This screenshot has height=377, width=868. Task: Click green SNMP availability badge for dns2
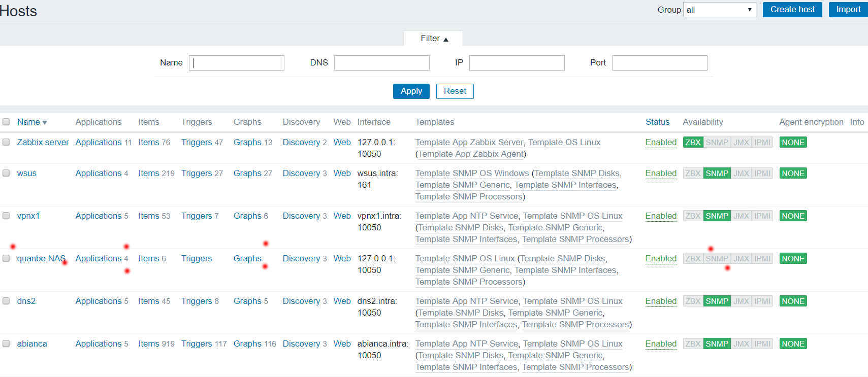pyautogui.click(x=717, y=301)
